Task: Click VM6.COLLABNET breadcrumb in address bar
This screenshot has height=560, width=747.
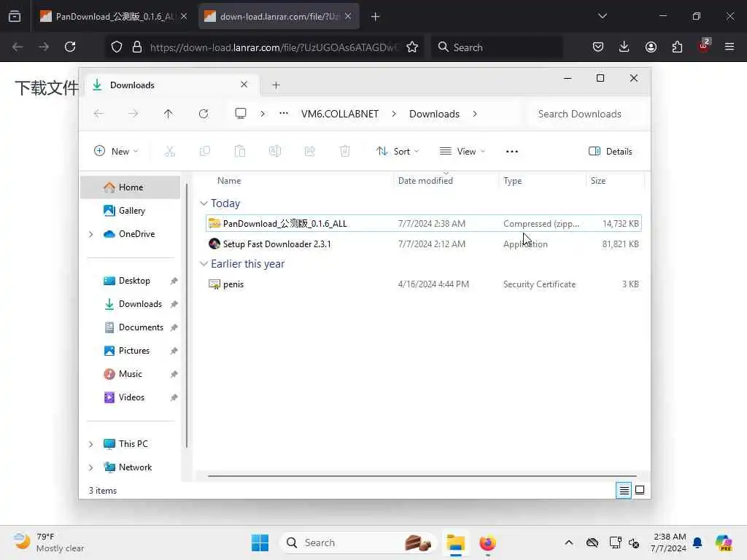Action: pos(340,114)
